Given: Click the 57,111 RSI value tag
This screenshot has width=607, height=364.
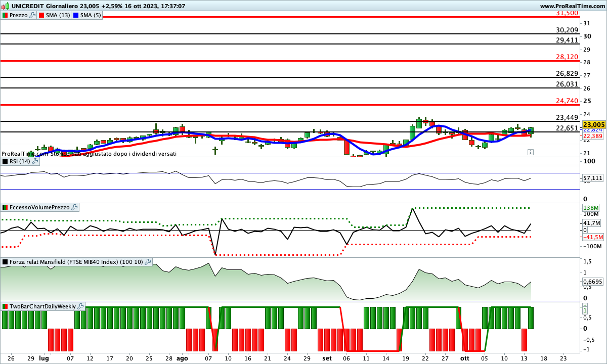Looking at the screenshot, I should tap(592, 178).
